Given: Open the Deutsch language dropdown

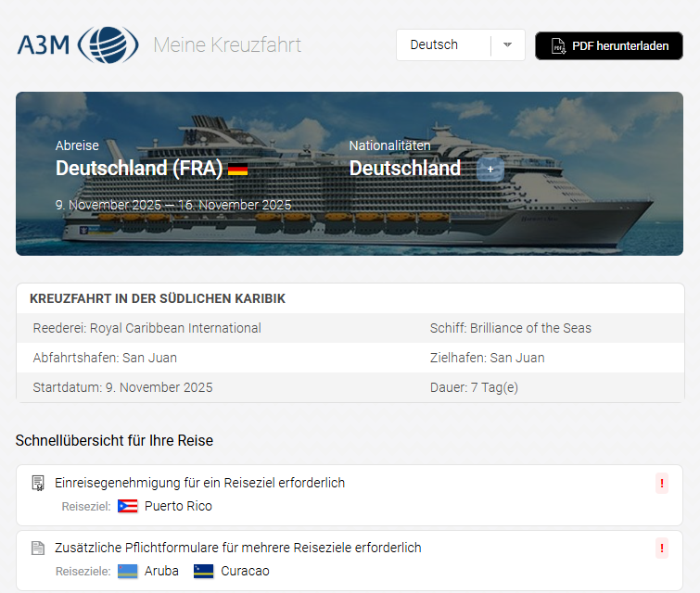Looking at the screenshot, I should (x=460, y=44).
